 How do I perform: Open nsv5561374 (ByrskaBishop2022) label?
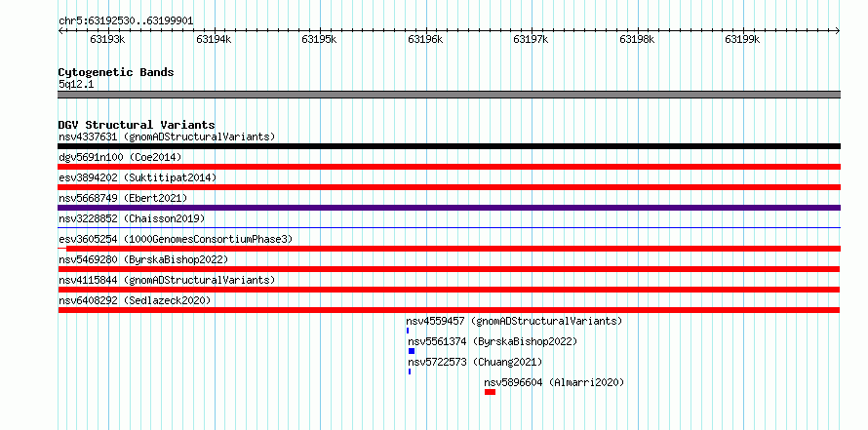[493, 341]
